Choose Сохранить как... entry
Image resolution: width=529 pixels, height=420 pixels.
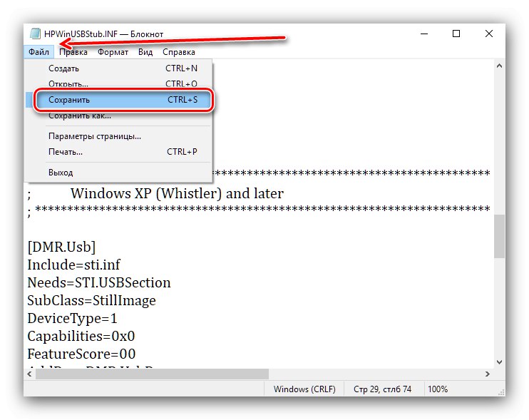coord(119,116)
